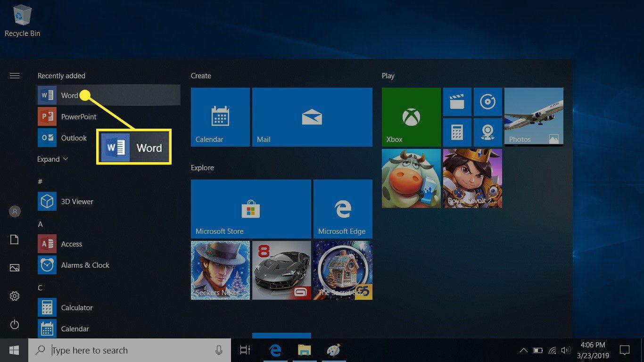Viewport: 644px width, 362px height.
Task: Open the Photos tile
Action: (x=534, y=117)
